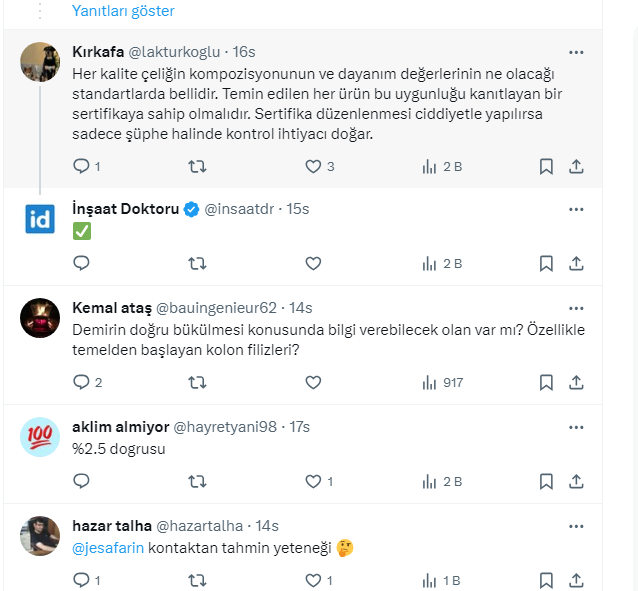The image size is (638, 591).
Task: Bookmark aklim almiyor's tweet
Action: pyautogui.click(x=546, y=481)
